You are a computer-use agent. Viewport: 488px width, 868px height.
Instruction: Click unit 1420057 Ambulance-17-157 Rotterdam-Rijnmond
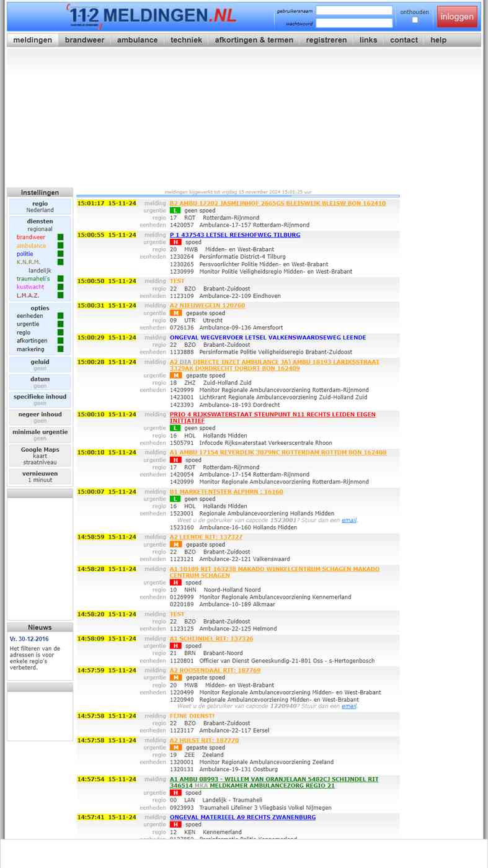[x=239, y=225]
